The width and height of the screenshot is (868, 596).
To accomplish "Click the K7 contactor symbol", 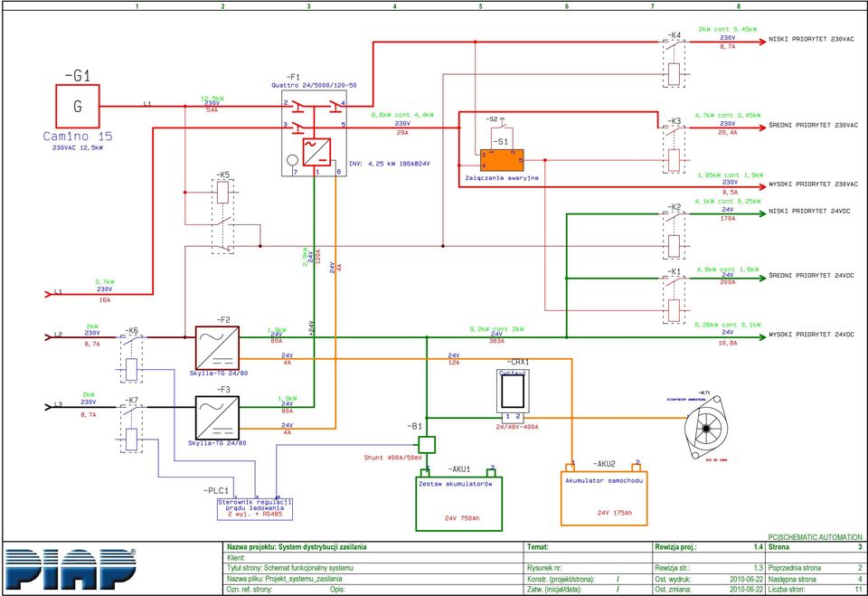I will tap(131, 429).
